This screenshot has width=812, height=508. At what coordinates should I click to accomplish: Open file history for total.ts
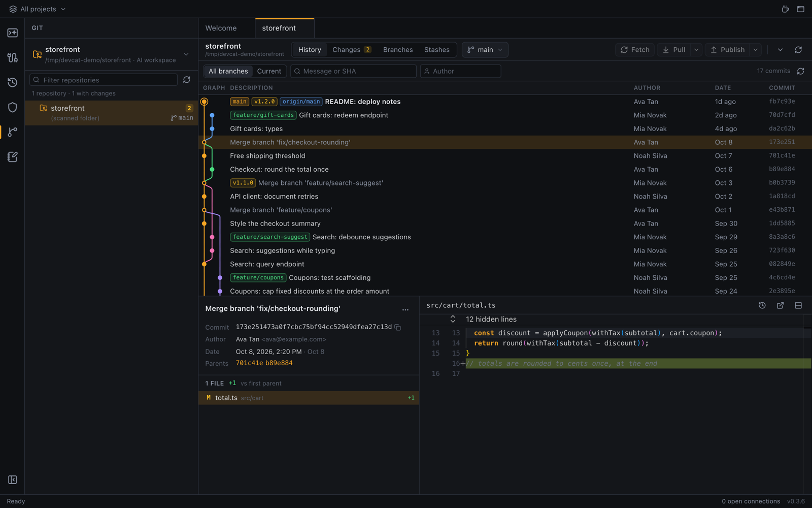pos(762,305)
